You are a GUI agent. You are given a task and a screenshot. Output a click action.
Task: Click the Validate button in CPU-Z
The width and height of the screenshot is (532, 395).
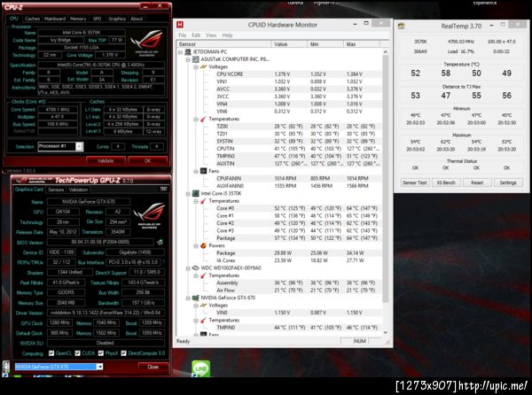click(106, 160)
